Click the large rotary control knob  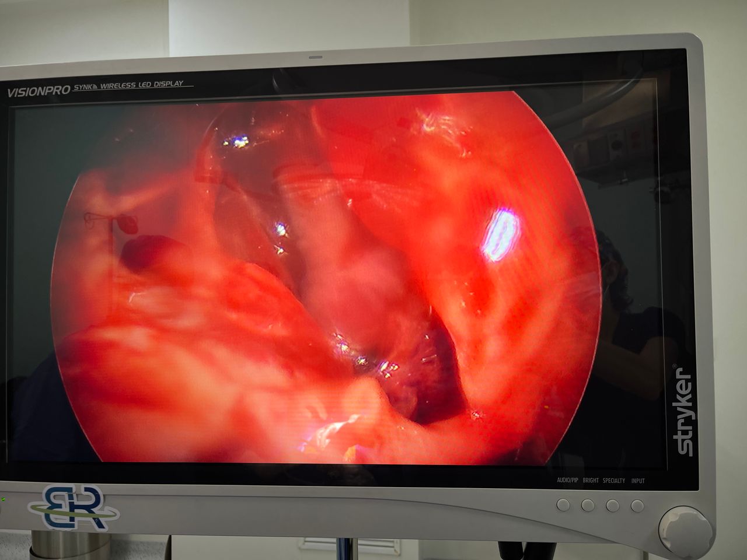[685, 527]
